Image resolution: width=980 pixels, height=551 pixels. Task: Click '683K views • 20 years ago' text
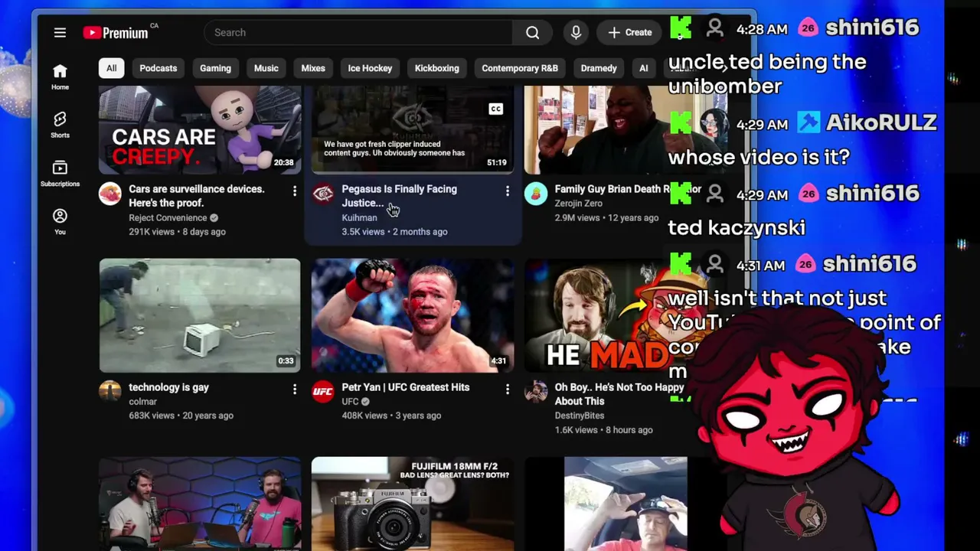181,416
